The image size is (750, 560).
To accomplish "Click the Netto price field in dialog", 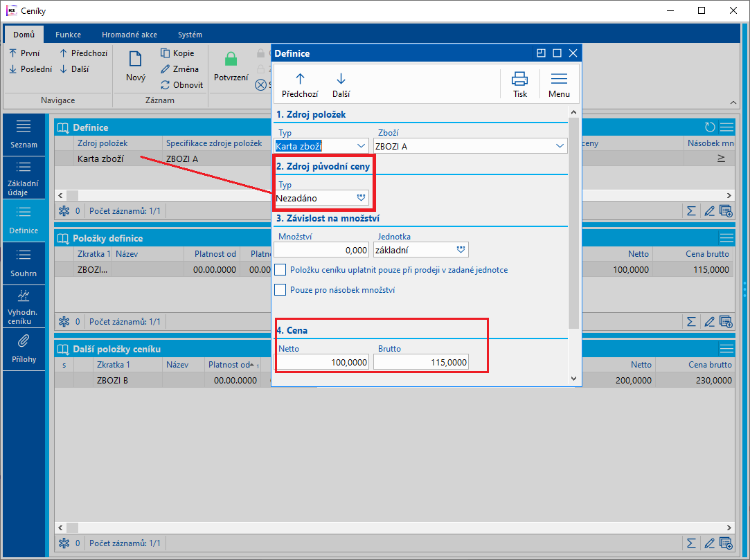I will coord(323,362).
